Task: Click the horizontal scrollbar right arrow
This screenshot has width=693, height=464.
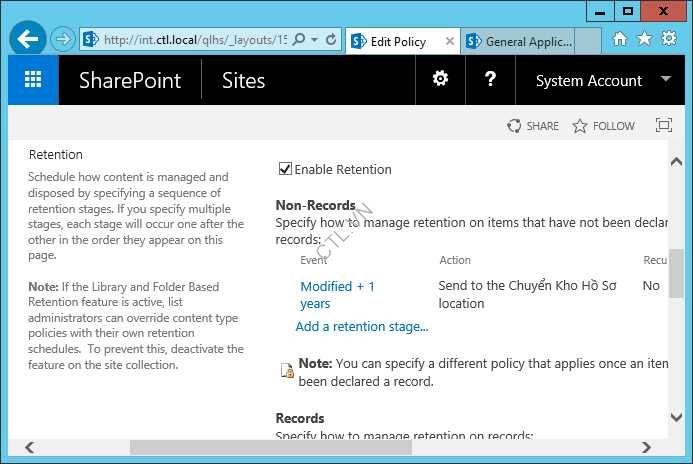Action: (x=647, y=447)
